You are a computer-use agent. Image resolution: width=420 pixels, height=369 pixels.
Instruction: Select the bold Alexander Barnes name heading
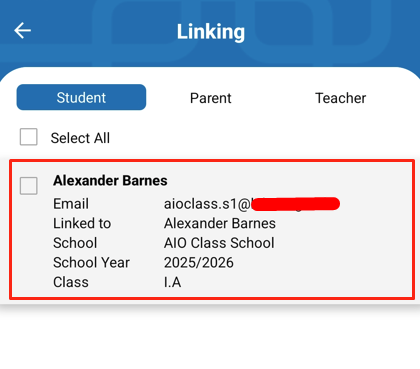point(110,180)
